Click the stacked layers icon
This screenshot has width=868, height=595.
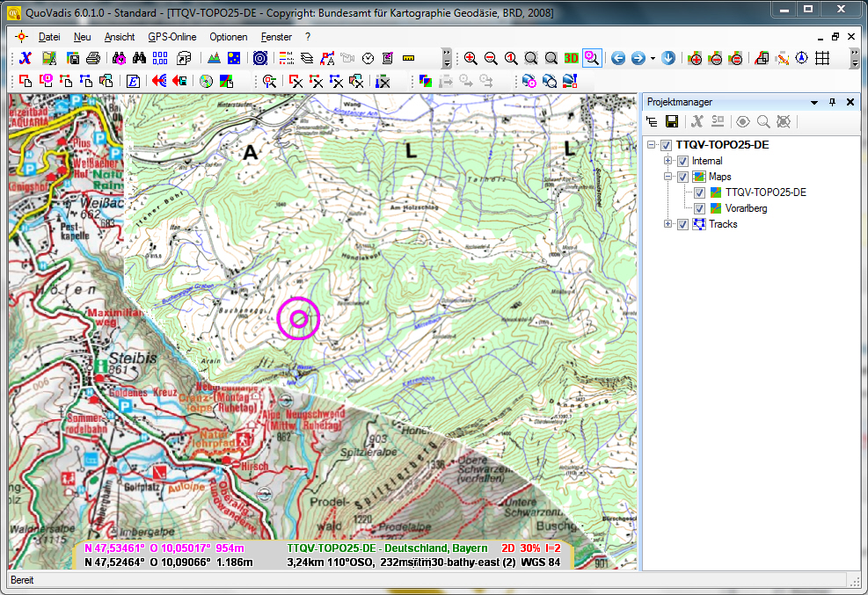(x=307, y=58)
